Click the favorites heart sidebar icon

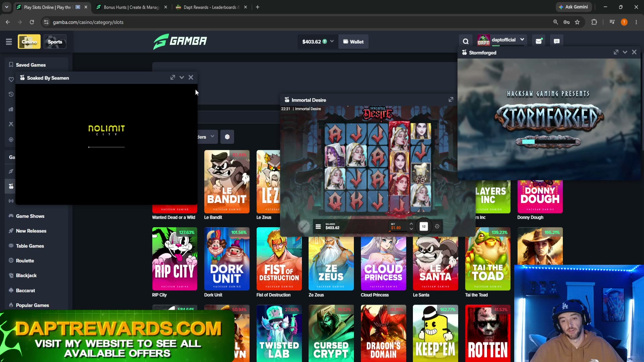[x=11, y=79]
